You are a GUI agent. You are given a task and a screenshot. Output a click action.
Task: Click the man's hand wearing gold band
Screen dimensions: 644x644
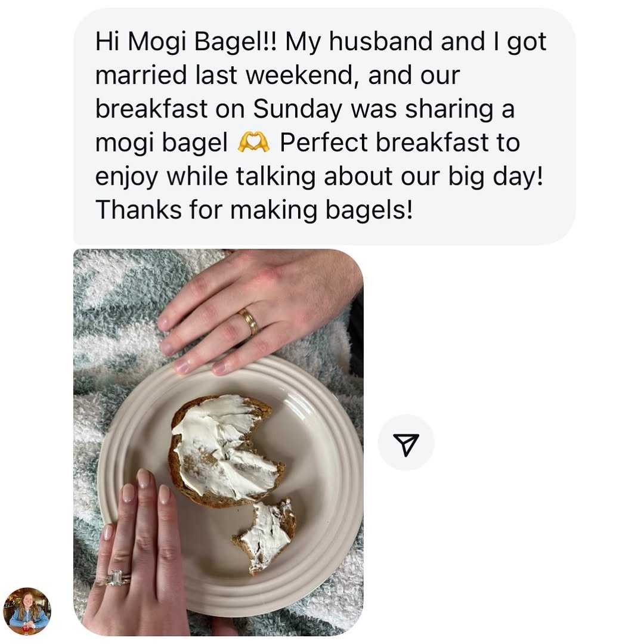coord(263,312)
